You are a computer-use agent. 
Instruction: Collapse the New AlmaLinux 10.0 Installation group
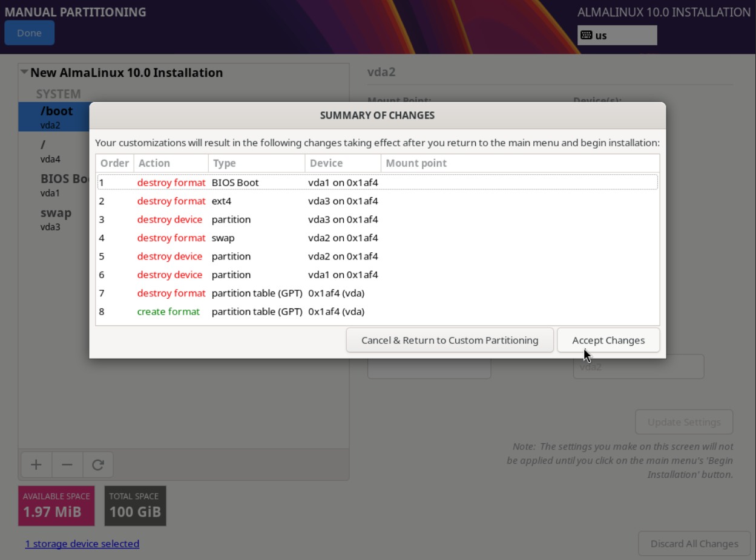pyautogui.click(x=24, y=72)
